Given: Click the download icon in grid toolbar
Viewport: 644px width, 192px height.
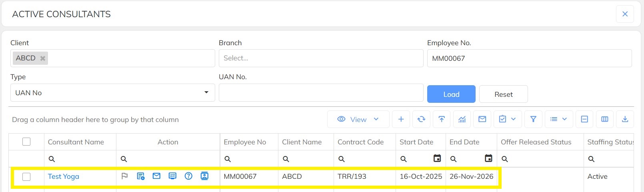Looking at the screenshot, I should [x=625, y=119].
